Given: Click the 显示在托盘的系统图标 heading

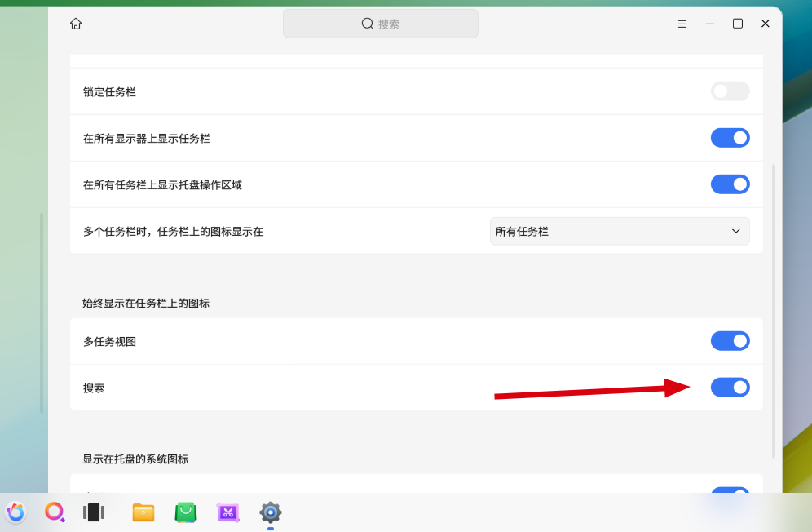Looking at the screenshot, I should click(x=135, y=459).
